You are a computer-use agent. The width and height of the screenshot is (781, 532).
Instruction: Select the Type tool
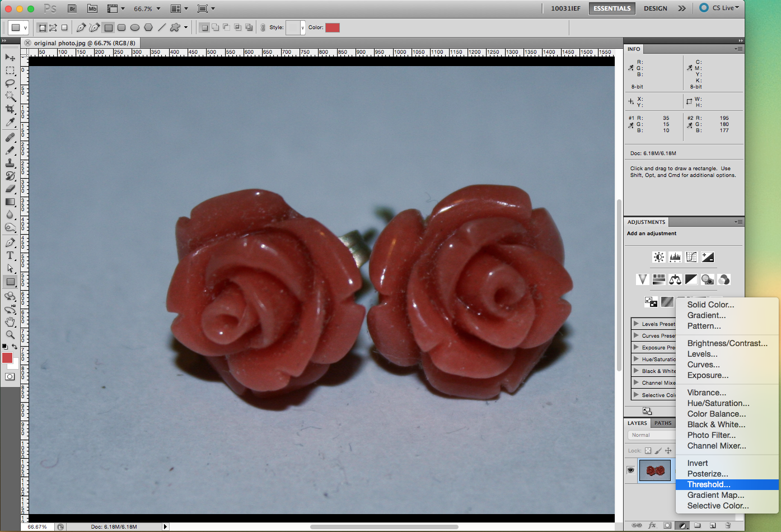point(10,255)
